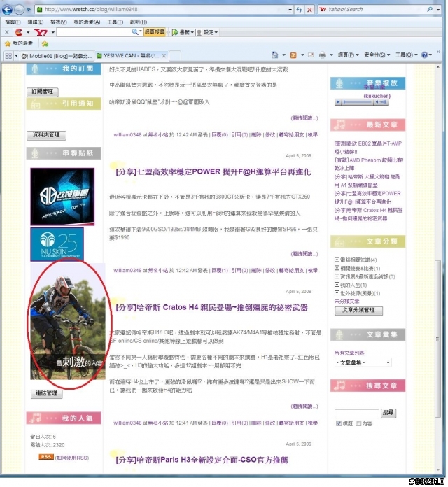Open the 檔案(F) menu
Screen dimensions: 448x487
pyautogui.click(x=13, y=22)
